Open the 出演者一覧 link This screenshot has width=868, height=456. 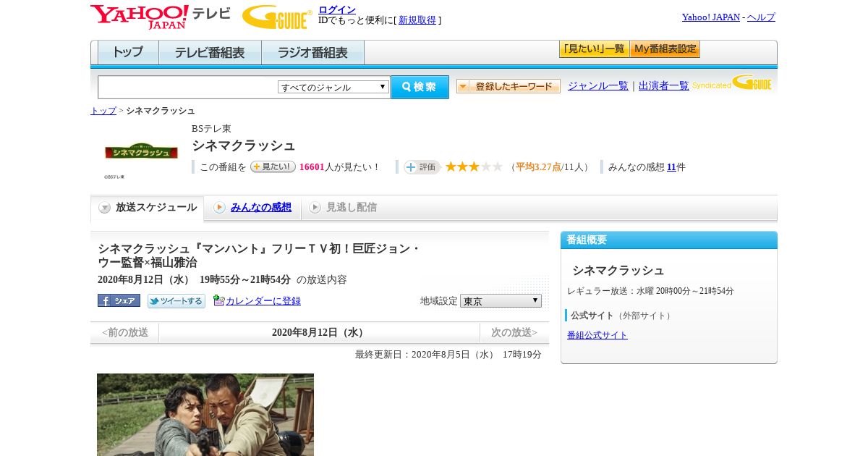pyautogui.click(x=664, y=86)
